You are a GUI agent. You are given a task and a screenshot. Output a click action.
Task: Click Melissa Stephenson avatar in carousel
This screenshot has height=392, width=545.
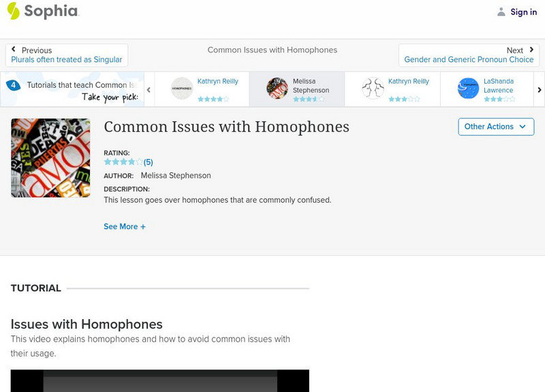tap(277, 88)
